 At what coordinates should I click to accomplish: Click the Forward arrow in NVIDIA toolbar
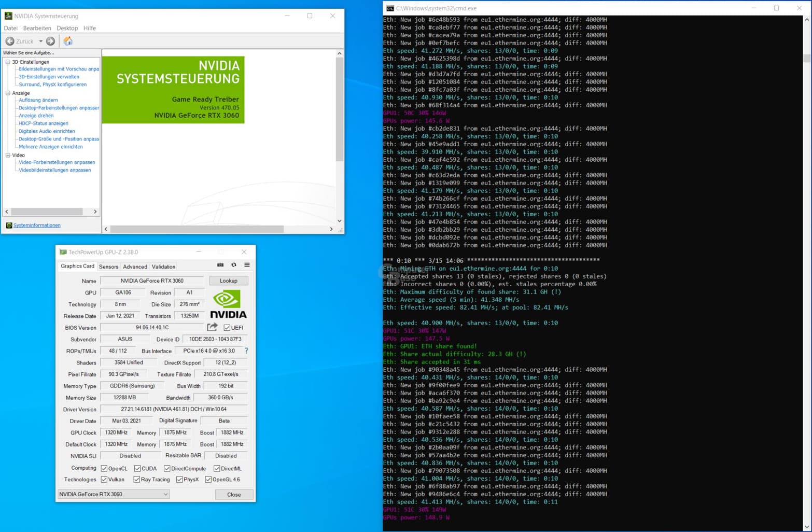click(x=50, y=41)
